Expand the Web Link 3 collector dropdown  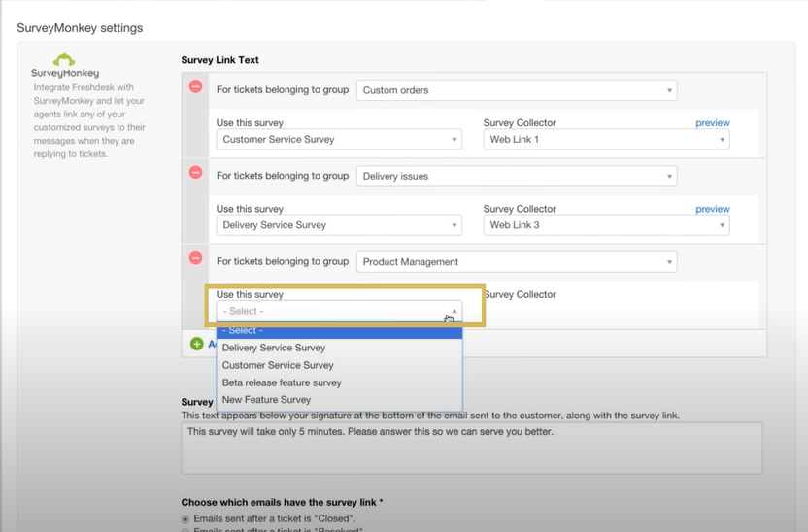click(x=606, y=225)
